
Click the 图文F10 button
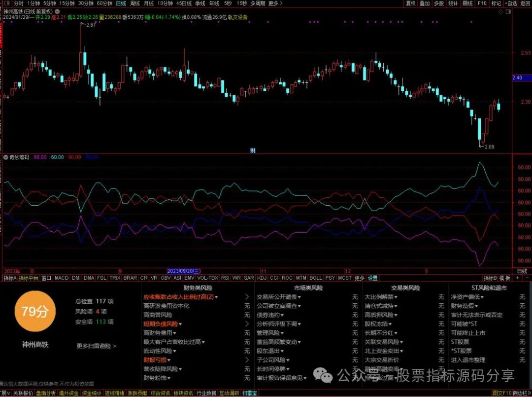click(502, 393)
